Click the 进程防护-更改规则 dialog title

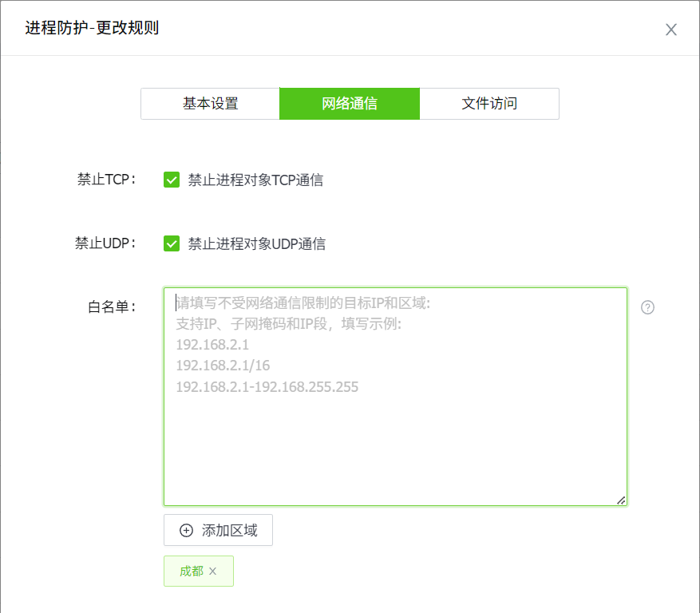tap(92, 29)
